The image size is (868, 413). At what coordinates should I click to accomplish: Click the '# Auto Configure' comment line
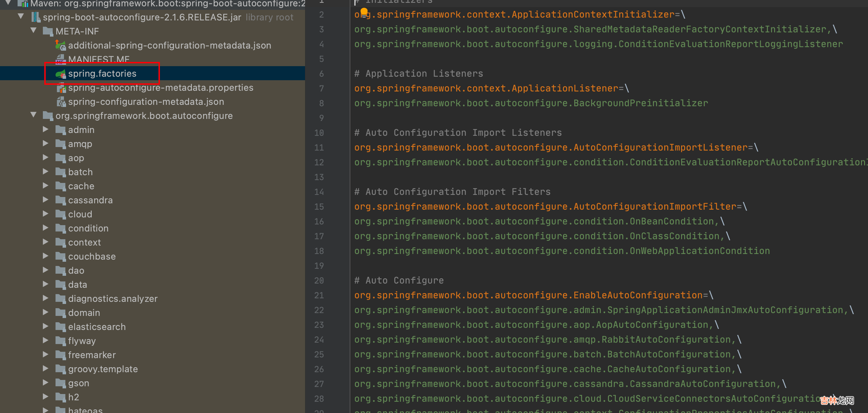(399, 280)
